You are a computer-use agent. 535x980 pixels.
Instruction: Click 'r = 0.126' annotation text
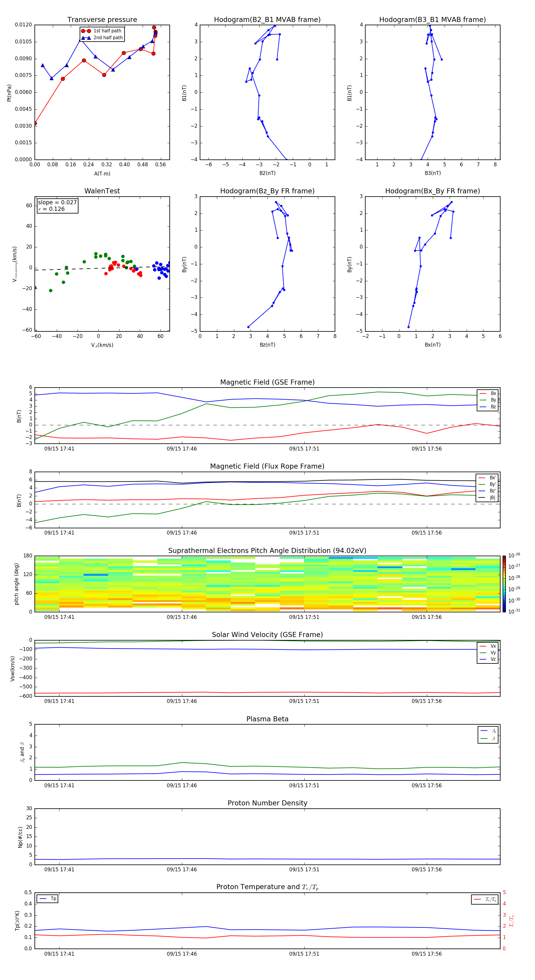(51, 209)
